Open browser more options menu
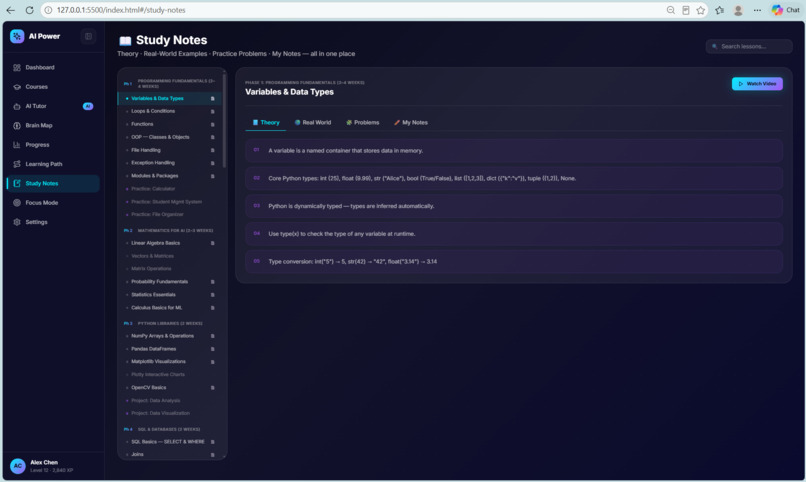 coord(757,10)
